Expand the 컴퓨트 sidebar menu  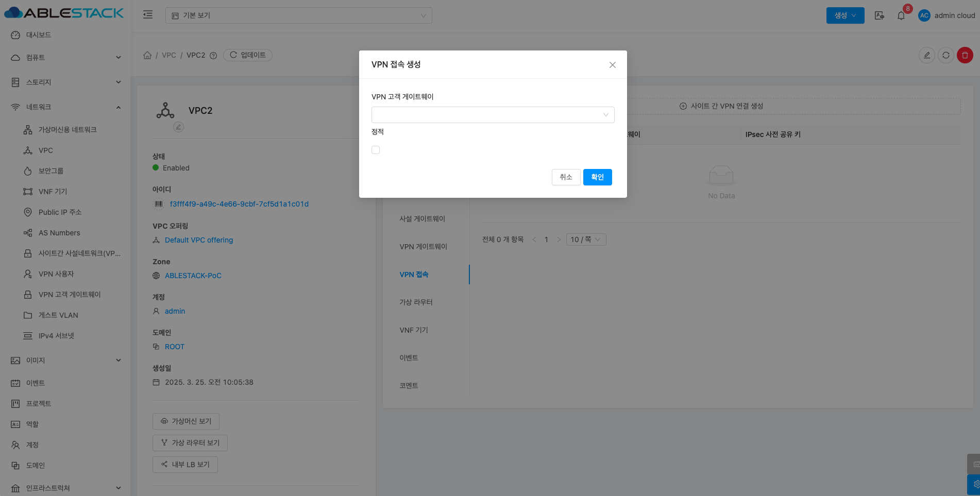point(66,58)
